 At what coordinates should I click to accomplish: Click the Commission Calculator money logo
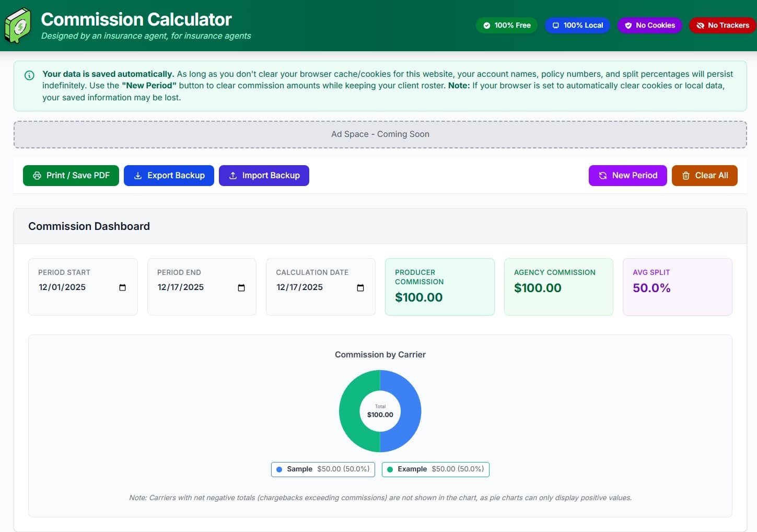point(18,25)
